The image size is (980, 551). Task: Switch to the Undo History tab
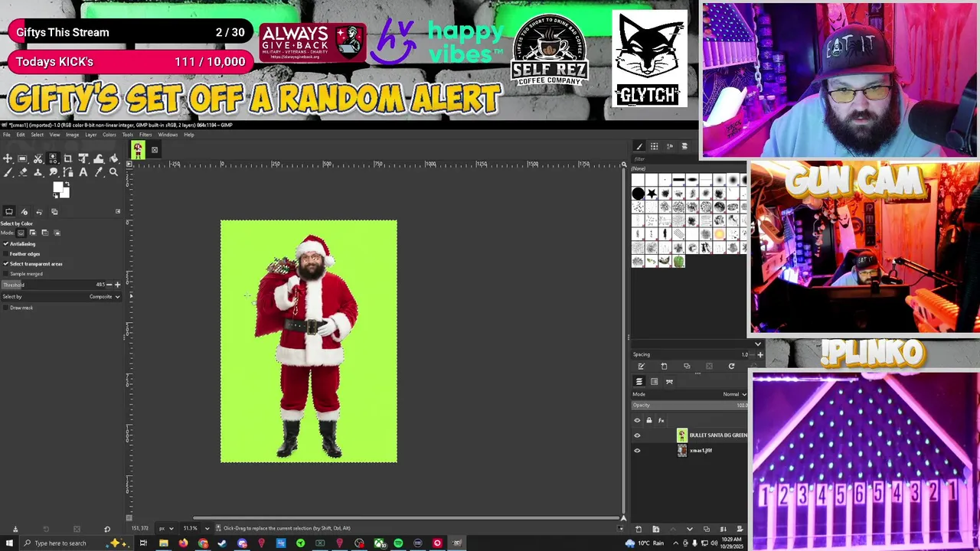[39, 211]
